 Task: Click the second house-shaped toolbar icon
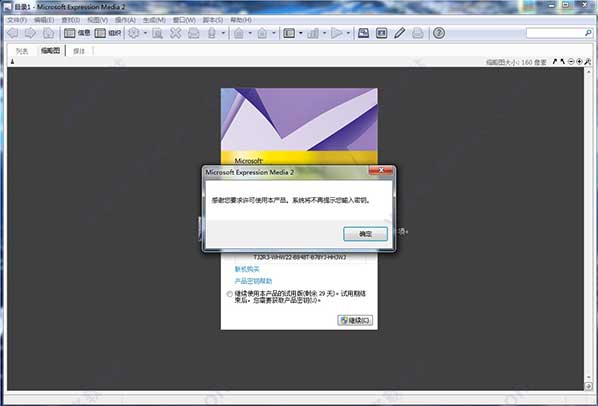262,33
